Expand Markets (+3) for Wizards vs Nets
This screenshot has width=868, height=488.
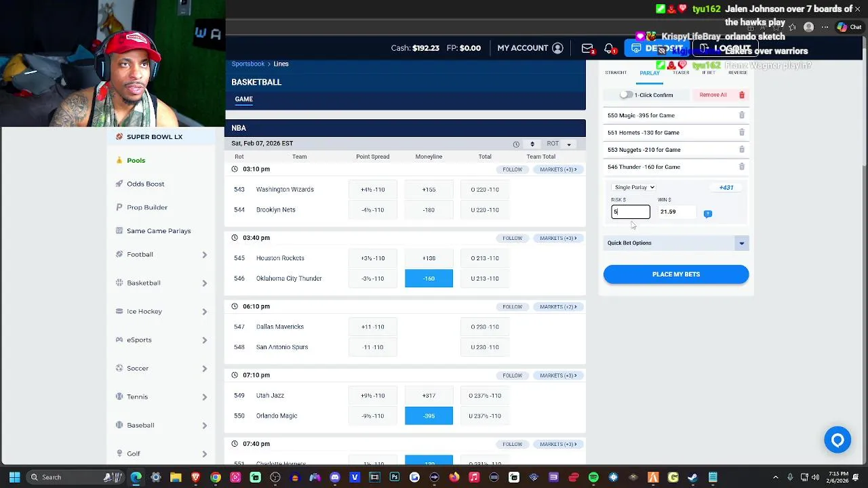[x=558, y=169]
